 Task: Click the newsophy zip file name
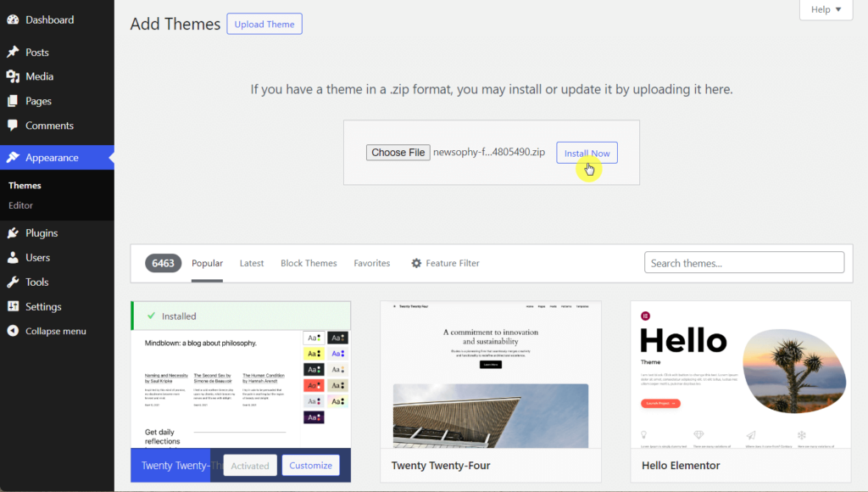[489, 152]
